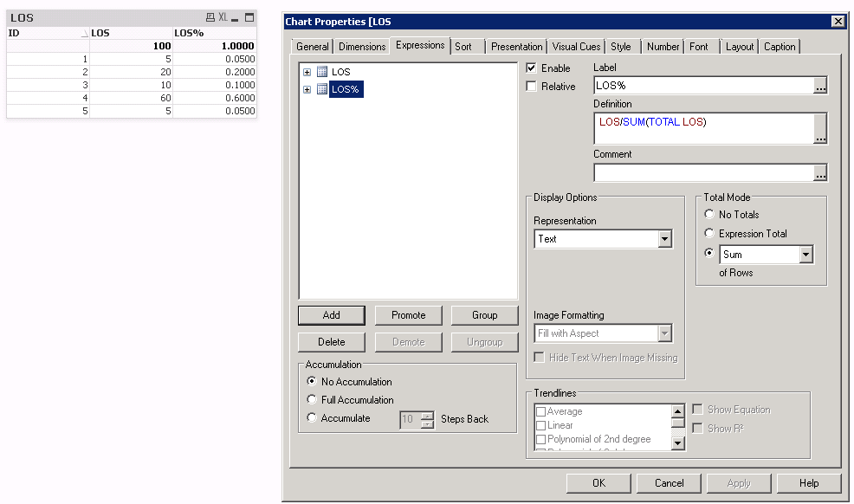
Task: Toggle the Enable checkbox
Action: tap(532, 68)
